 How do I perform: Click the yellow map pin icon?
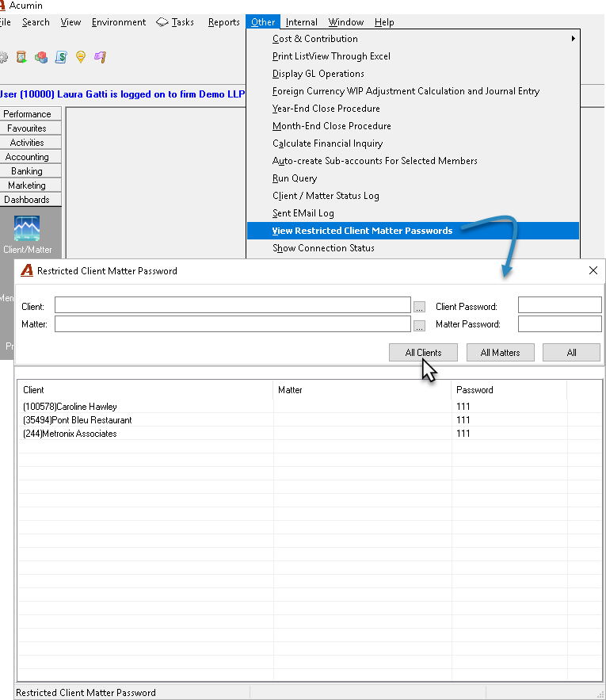(81, 57)
